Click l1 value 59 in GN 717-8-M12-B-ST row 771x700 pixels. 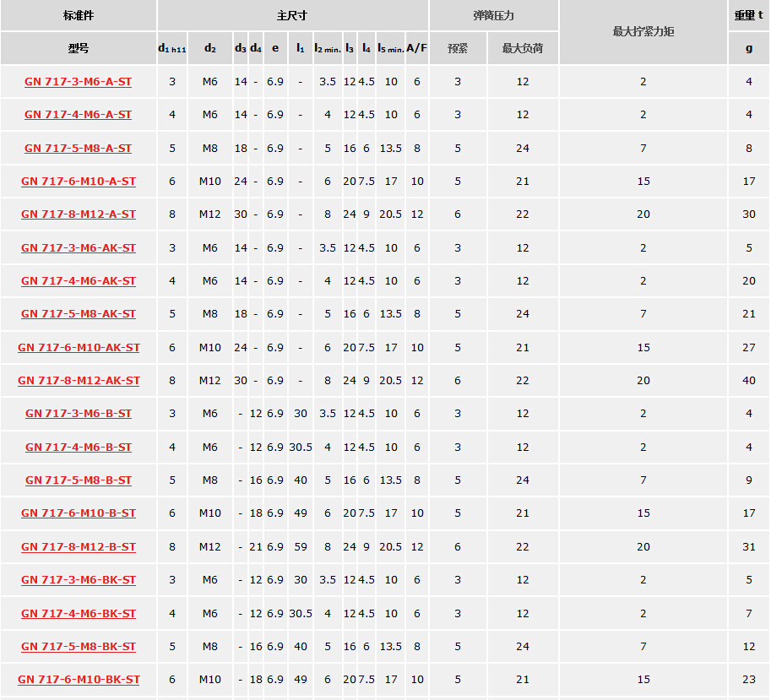(x=301, y=546)
